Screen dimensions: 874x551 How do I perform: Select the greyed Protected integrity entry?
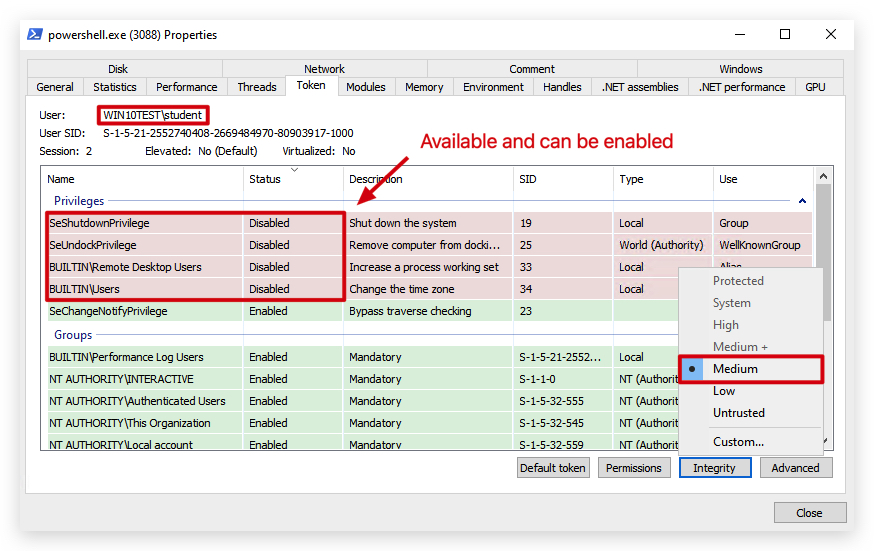click(x=751, y=281)
